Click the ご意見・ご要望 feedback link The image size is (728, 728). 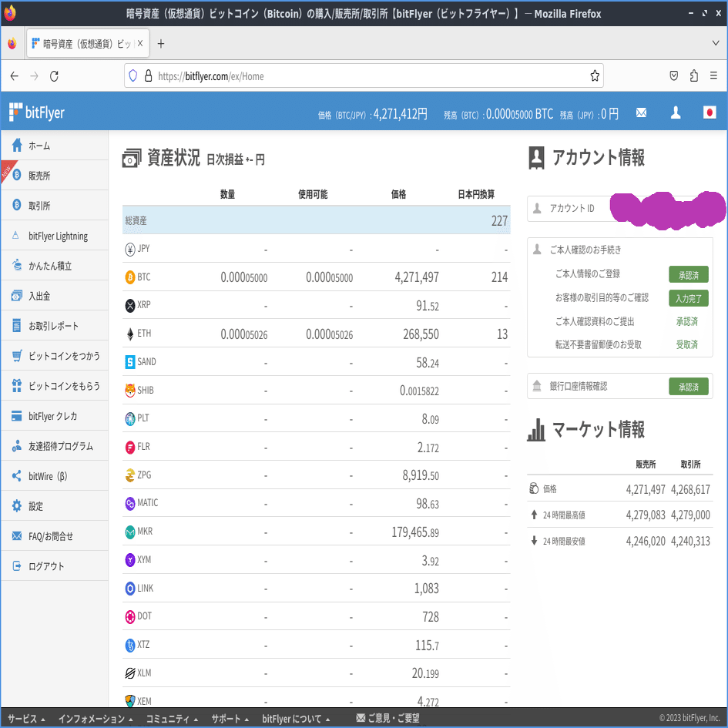[387, 718]
